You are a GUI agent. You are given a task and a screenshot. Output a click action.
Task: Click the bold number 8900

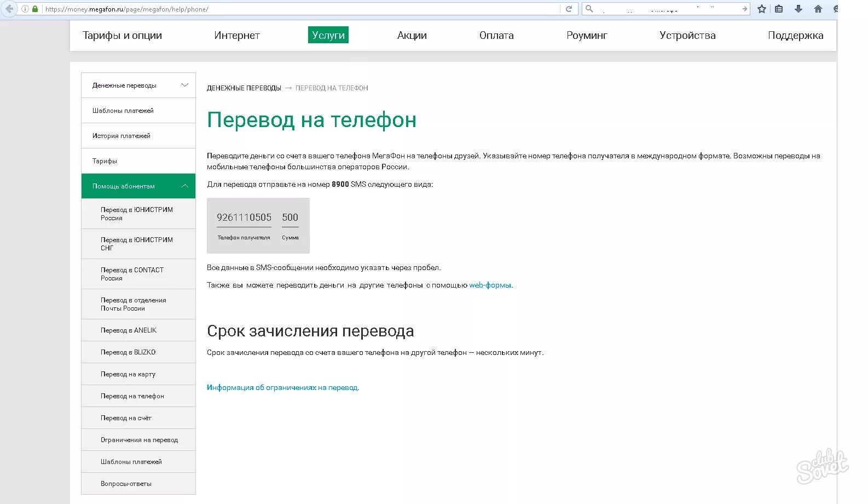(x=340, y=185)
